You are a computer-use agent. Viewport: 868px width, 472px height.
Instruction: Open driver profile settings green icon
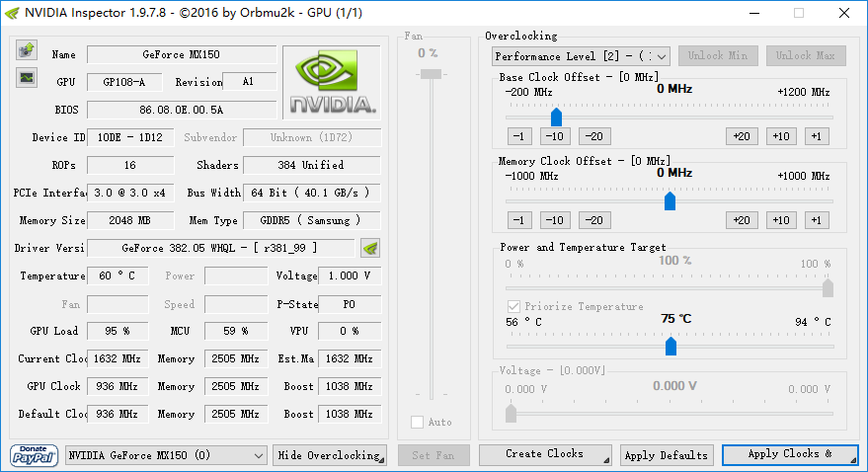click(x=370, y=248)
